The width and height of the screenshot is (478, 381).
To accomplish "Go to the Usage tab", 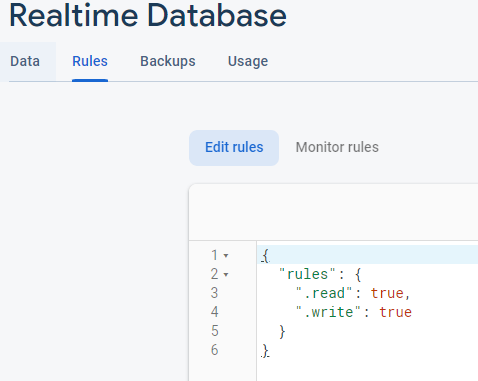I will tap(248, 62).
